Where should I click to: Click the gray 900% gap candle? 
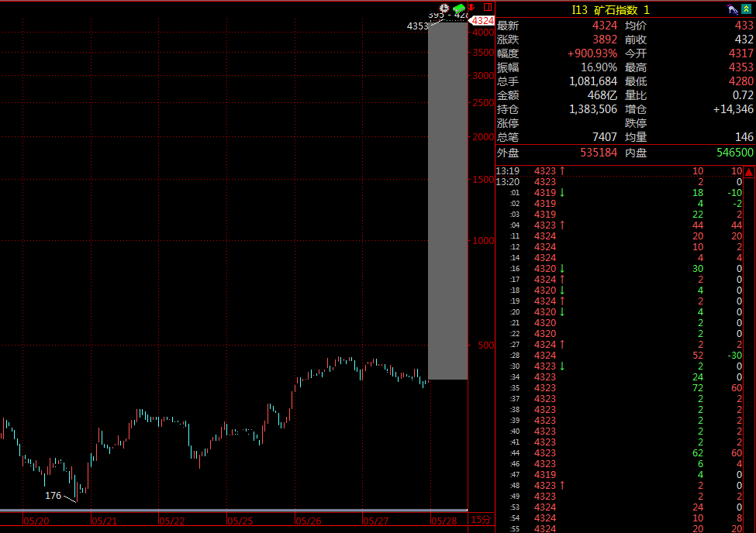pyautogui.click(x=447, y=201)
